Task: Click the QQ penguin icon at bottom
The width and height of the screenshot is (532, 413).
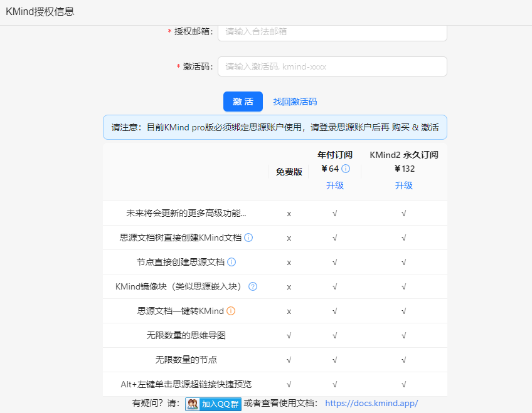Action: [193, 404]
